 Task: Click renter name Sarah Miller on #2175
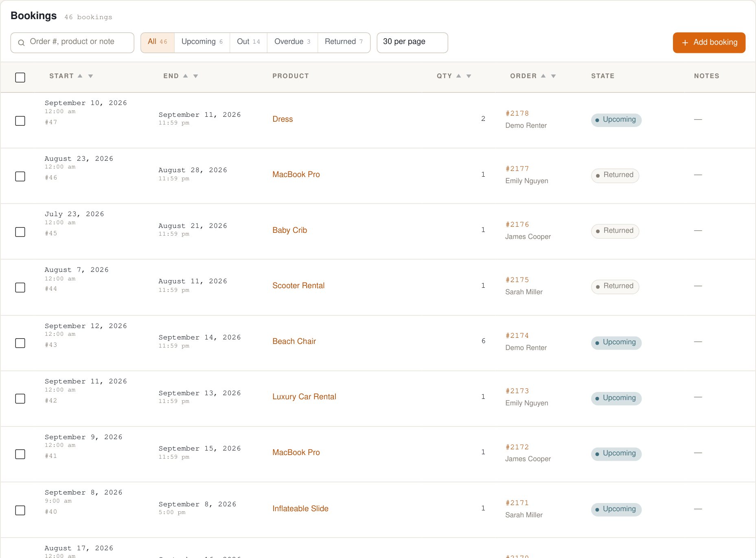524,292
